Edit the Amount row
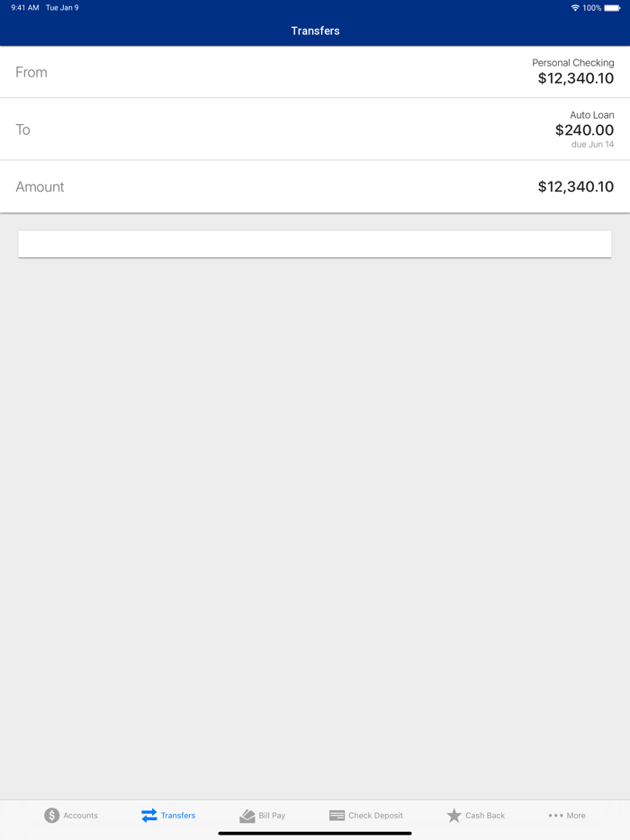This screenshot has height=840, width=630. click(315, 186)
